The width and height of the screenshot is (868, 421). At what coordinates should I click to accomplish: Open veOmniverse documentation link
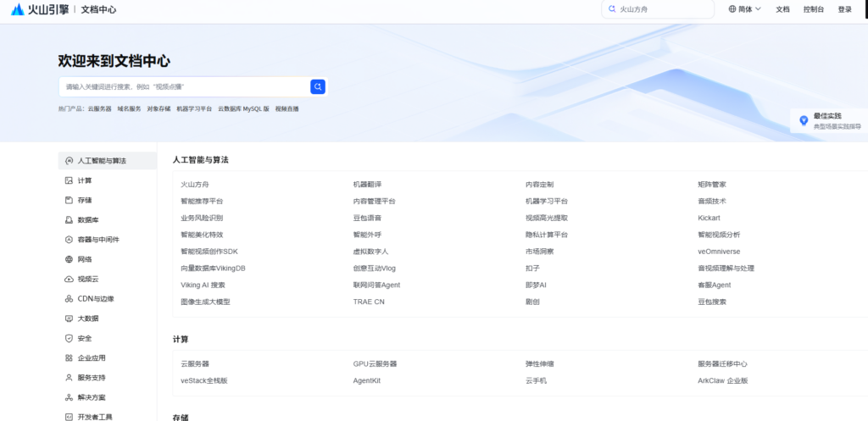[719, 252]
